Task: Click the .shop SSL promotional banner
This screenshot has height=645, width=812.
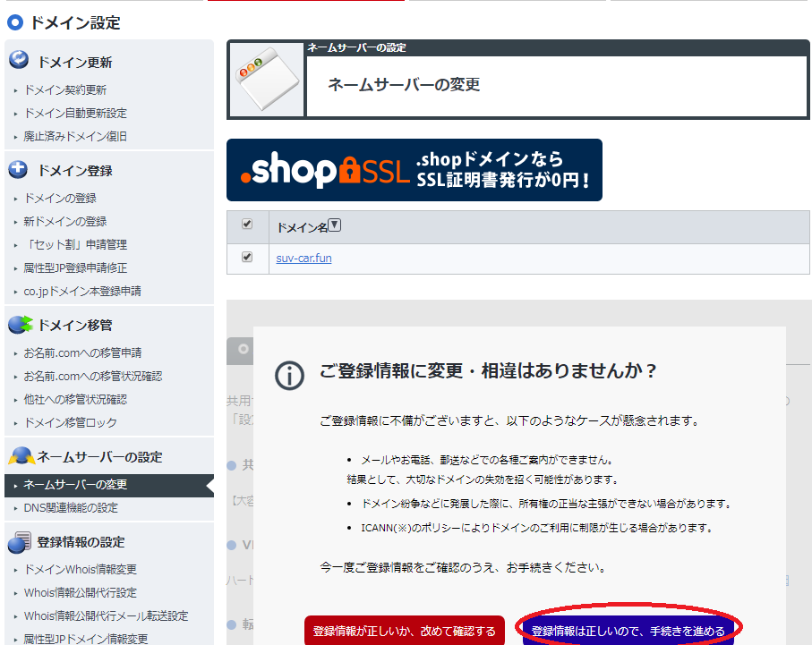Action: tap(414, 170)
